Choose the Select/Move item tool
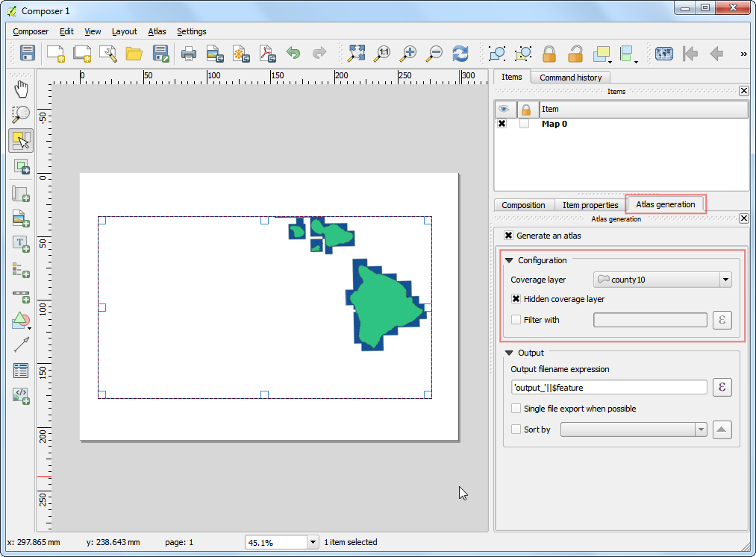The width and height of the screenshot is (756, 557). pos(21,141)
